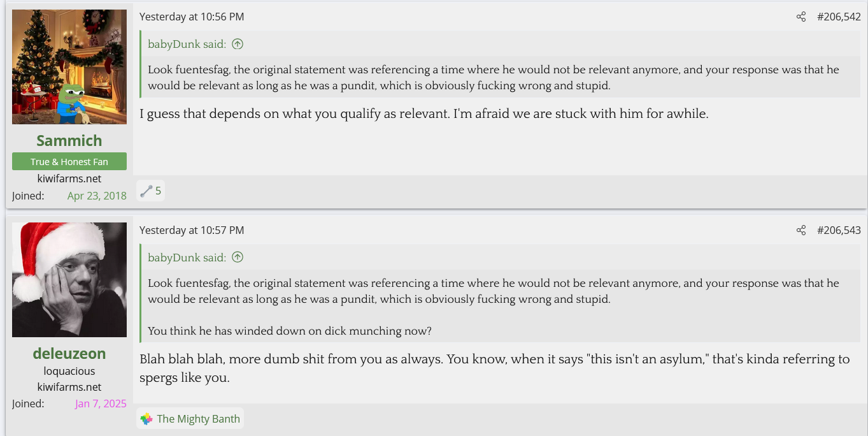Open deleuzeon's Santa hat avatar
Image resolution: width=868 pixels, height=436 pixels.
pos(69,280)
